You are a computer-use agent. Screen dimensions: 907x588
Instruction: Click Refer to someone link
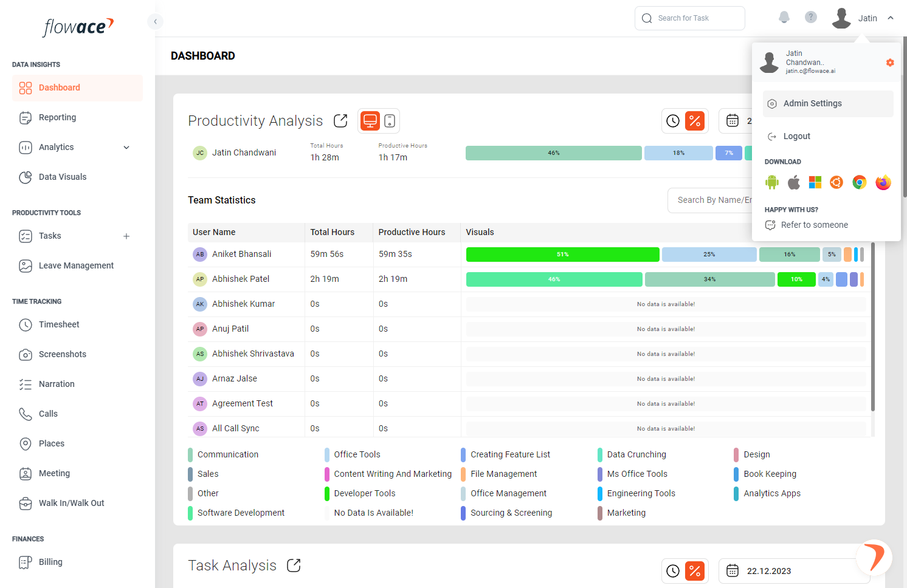815,225
